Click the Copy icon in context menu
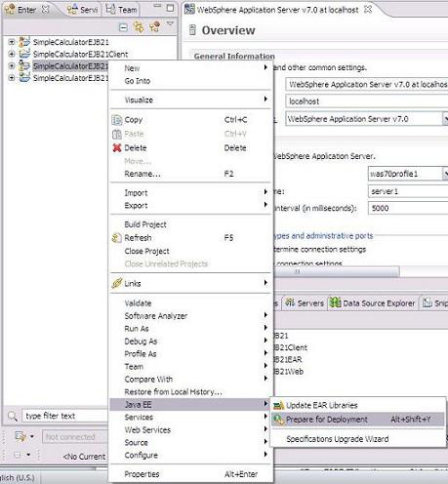448x484 pixels. pyautogui.click(x=117, y=120)
